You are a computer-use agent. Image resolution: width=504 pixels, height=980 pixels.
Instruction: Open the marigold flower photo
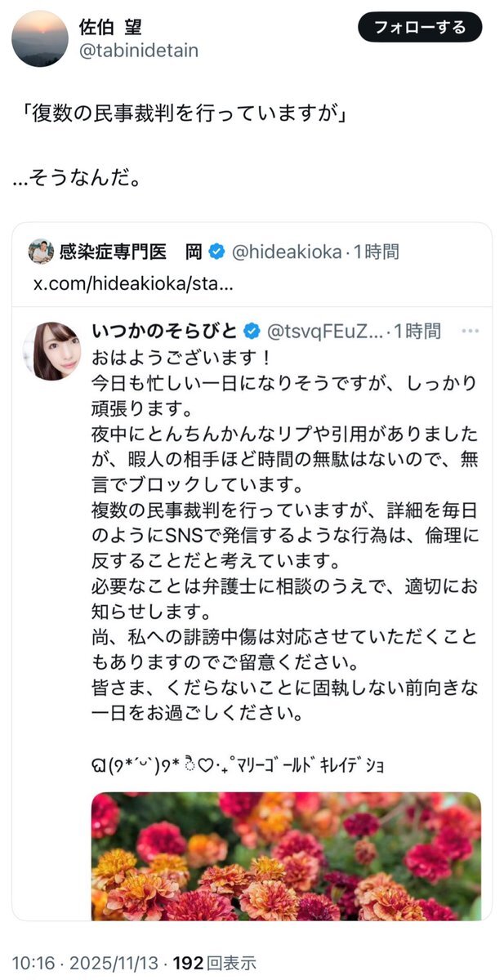point(286,856)
